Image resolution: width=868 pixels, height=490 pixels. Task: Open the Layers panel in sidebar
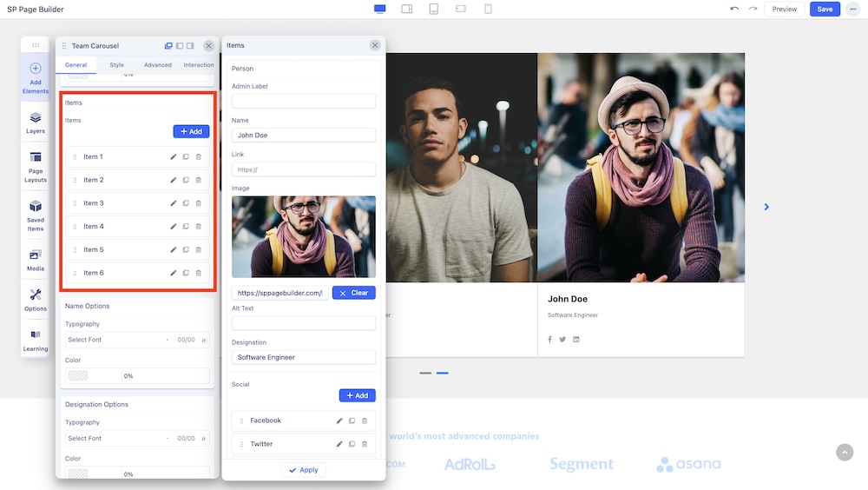[36, 122]
